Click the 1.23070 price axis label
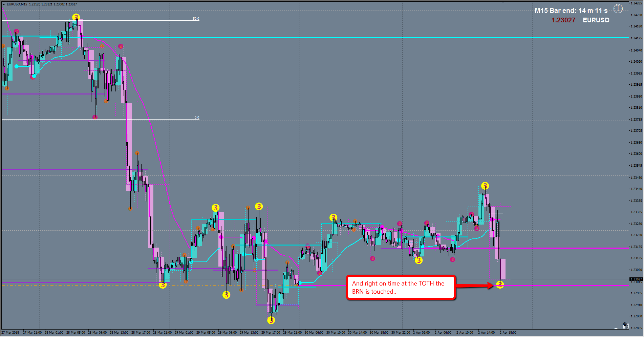Image resolution: width=644 pixels, height=337 pixels. point(637,270)
